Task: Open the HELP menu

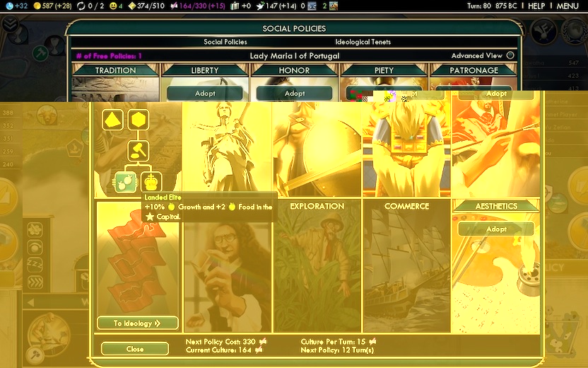Action: pyautogui.click(x=536, y=6)
